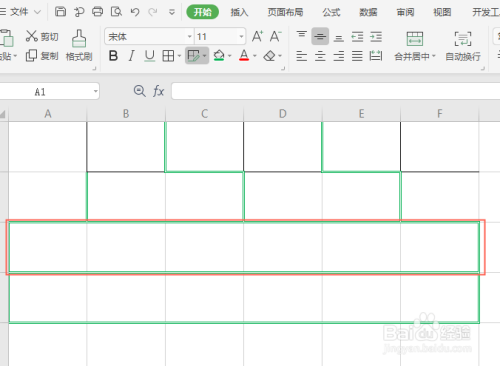500x366 pixels.
Task: Click the zoom magnifier icon by formula bar
Action: (x=139, y=91)
